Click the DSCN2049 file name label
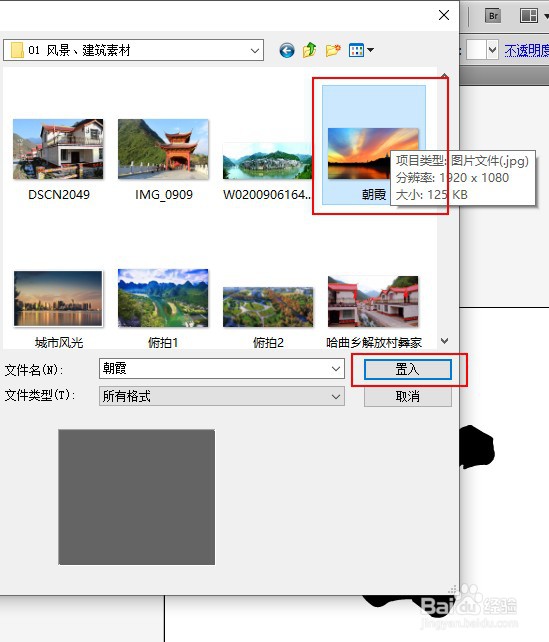 click(x=59, y=194)
